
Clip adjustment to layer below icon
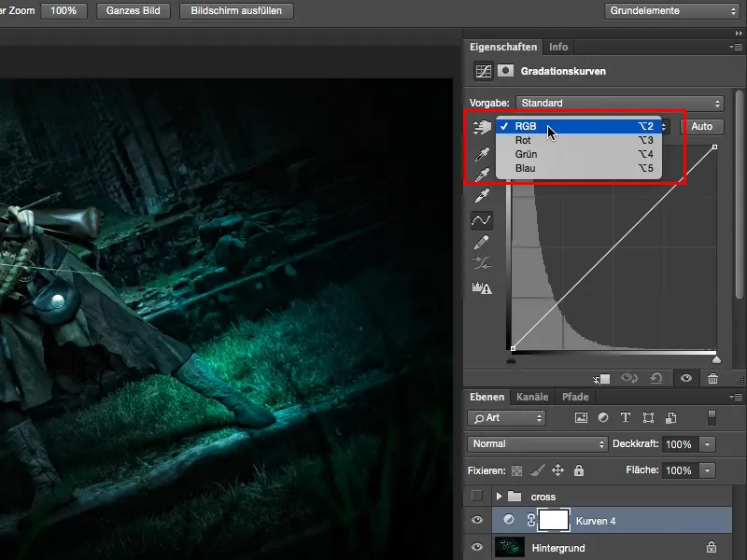click(x=601, y=379)
